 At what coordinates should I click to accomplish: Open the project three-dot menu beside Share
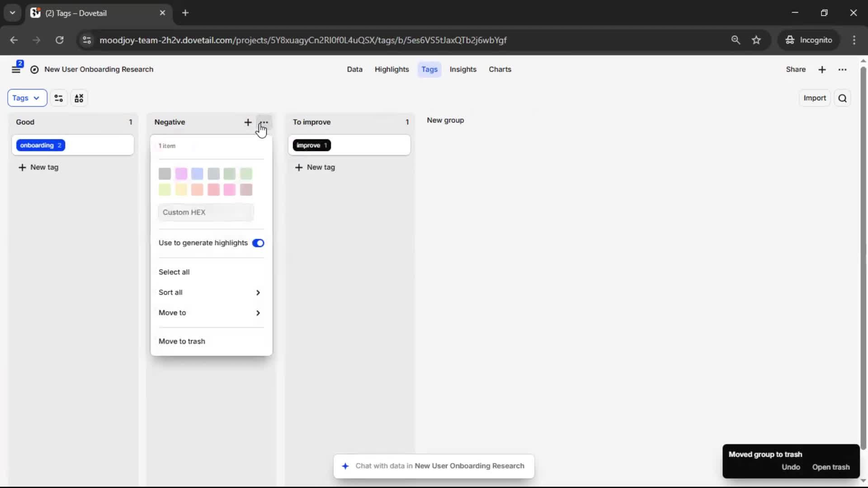pos(842,70)
